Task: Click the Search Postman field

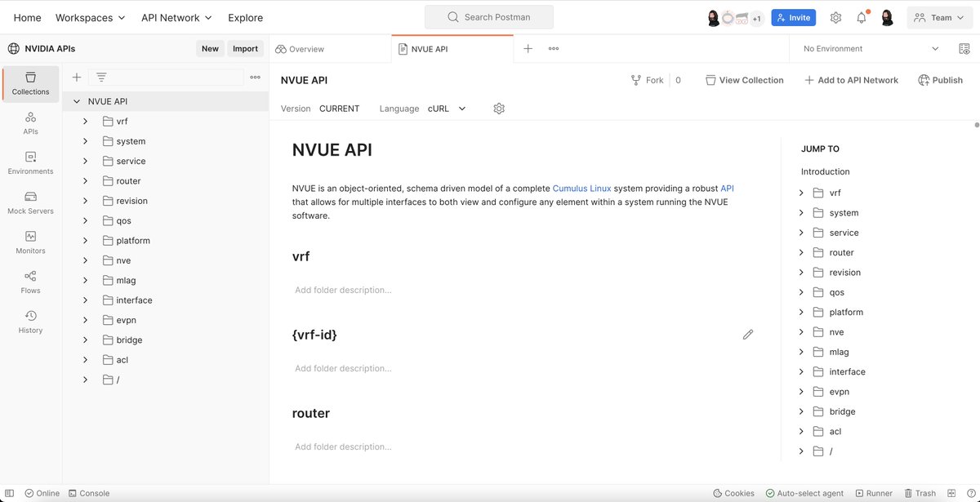Action: [489, 17]
